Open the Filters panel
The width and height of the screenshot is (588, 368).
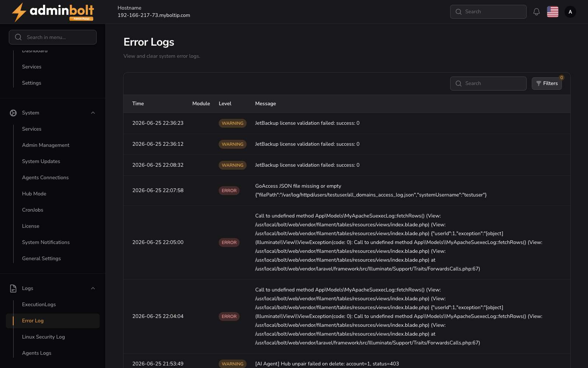(547, 84)
